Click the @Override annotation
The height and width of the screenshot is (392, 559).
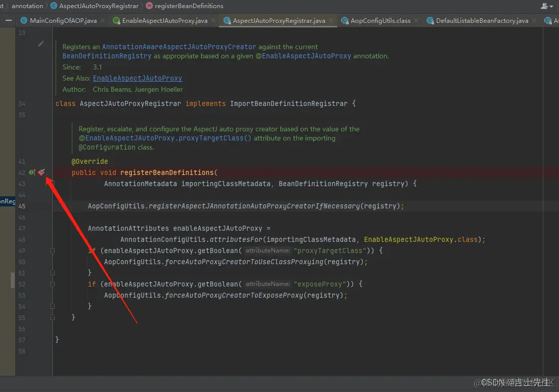[x=89, y=161]
